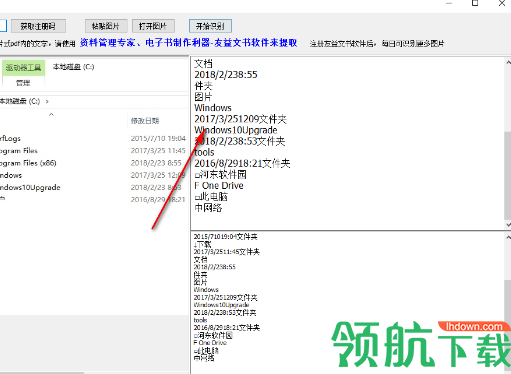Close the application window
Image resolution: width=511 pixels, height=374 pixels.
[502, 3]
